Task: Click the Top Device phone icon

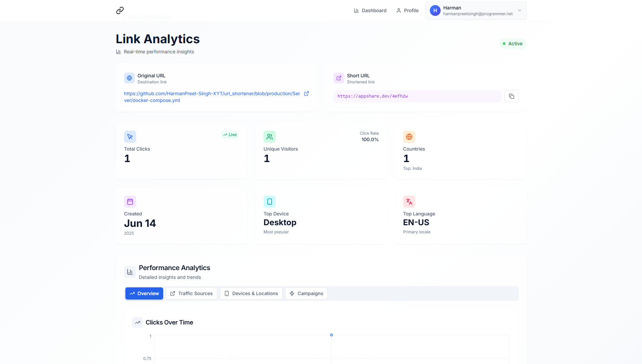Action: (270, 202)
